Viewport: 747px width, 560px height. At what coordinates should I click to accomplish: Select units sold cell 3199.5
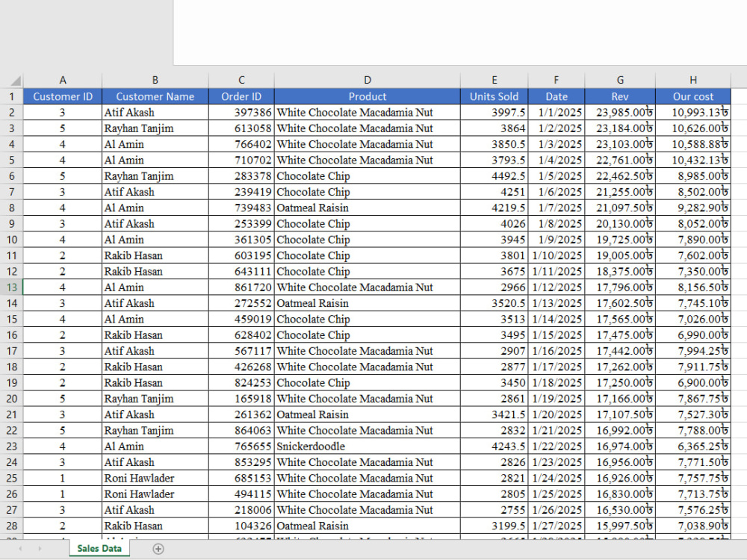[x=494, y=526]
